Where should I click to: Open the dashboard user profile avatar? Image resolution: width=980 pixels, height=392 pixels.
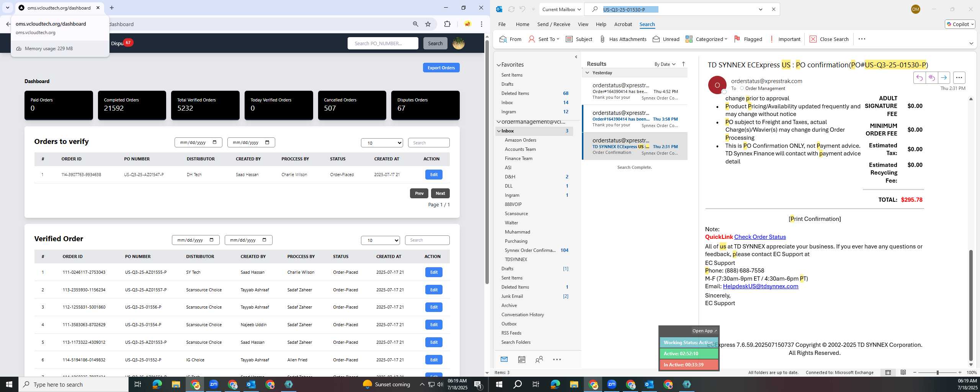click(459, 43)
